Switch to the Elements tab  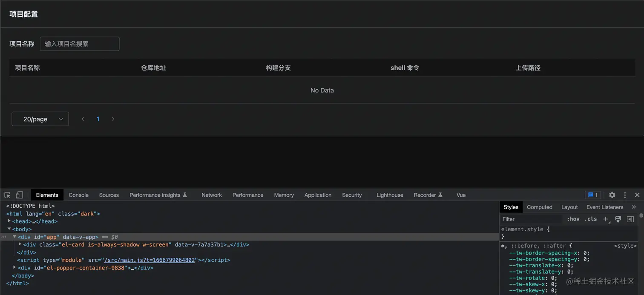click(x=47, y=195)
